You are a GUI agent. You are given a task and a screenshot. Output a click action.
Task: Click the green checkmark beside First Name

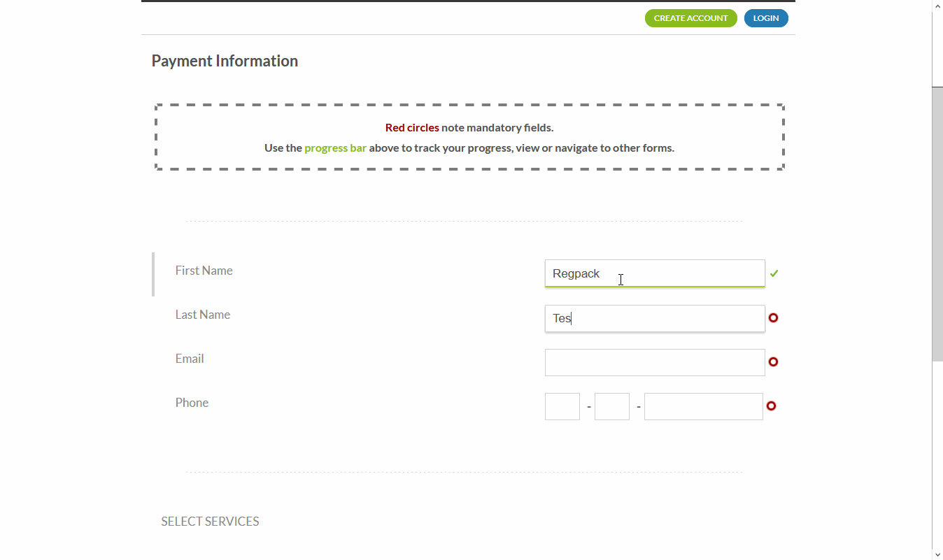click(774, 273)
